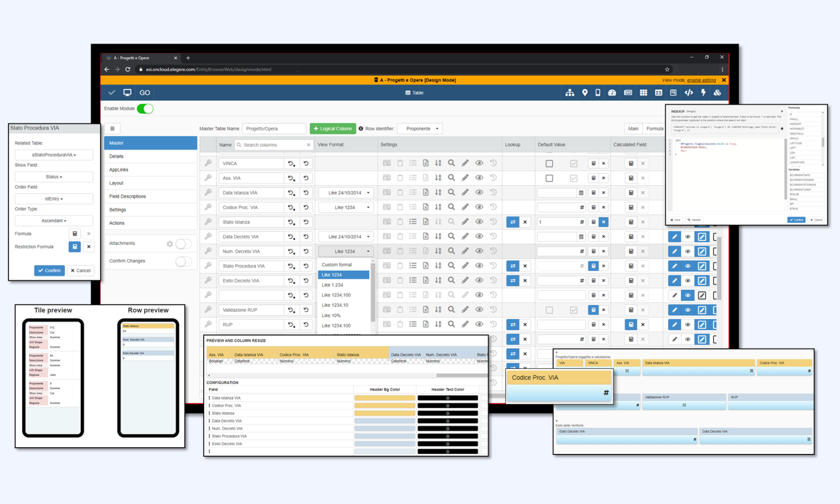Open the map location pin icon
Image resolution: width=840 pixels, height=504 pixels.
point(585,93)
